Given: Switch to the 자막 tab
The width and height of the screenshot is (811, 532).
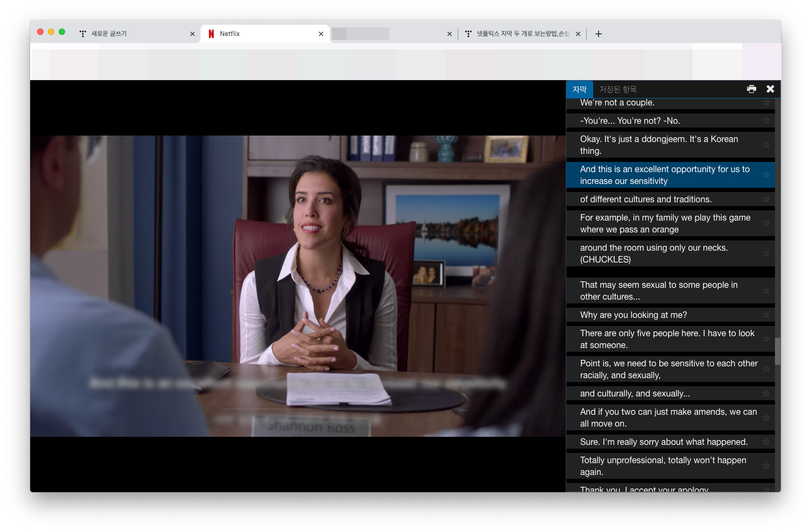Looking at the screenshot, I should [579, 89].
